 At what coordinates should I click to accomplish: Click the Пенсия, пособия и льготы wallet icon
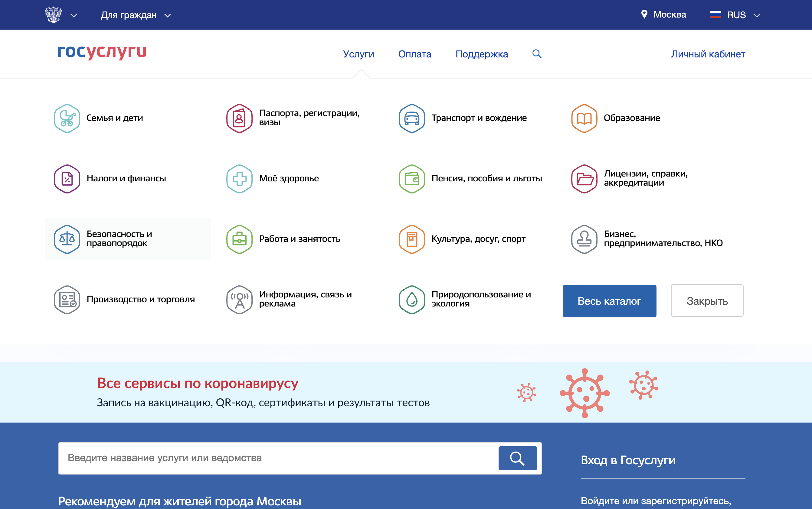pyautogui.click(x=411, y=179)
